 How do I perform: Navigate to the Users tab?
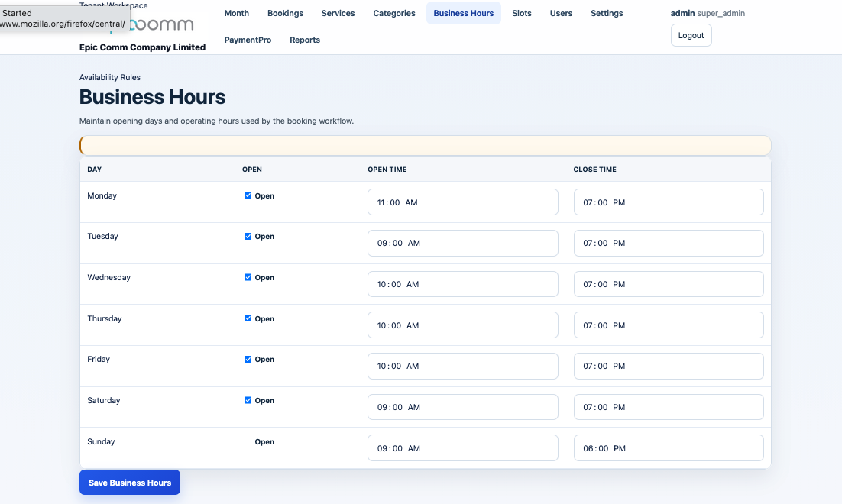click(561, 13)
